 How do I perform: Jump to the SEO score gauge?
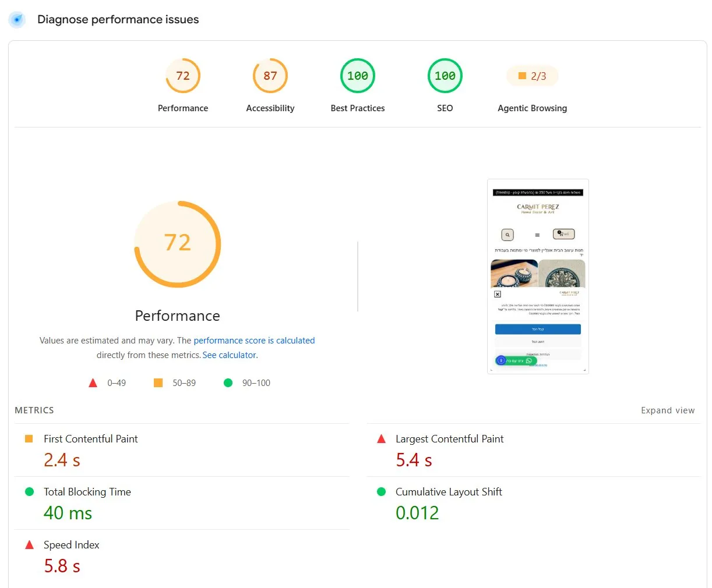tap(445, 76)
